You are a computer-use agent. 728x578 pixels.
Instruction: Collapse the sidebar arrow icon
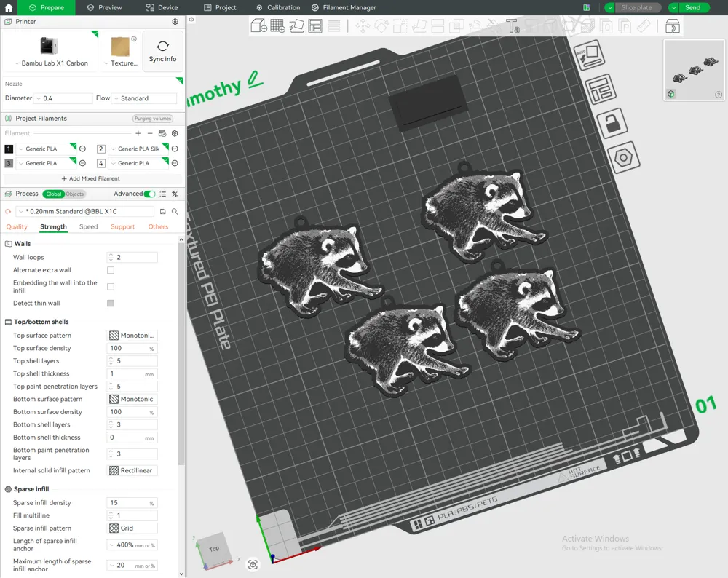pos(191,20)
